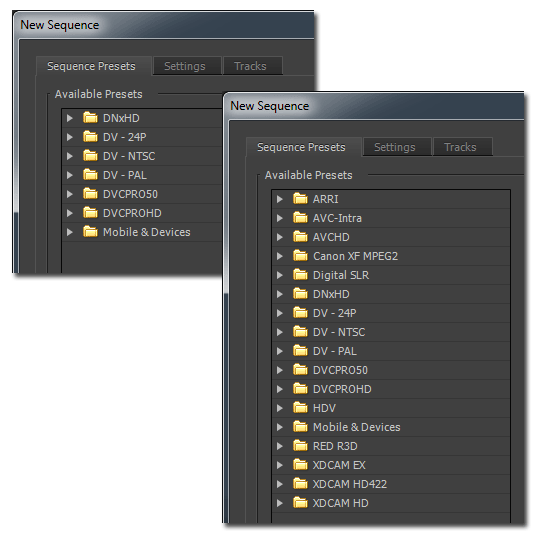The width and height of the screenshot is (538, 539).
Task: Click the Canon XF MPEG2 folder icon
Action: click(300, 255)
